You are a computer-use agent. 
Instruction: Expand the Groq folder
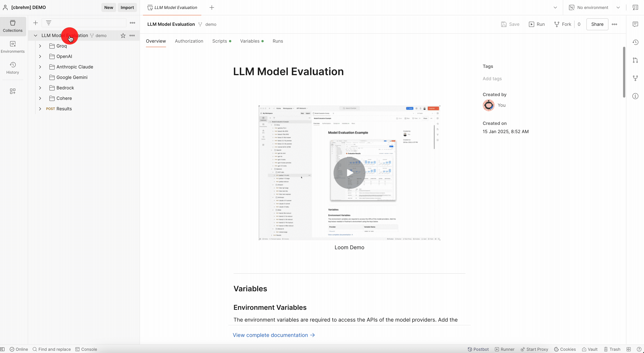(40, 46)
